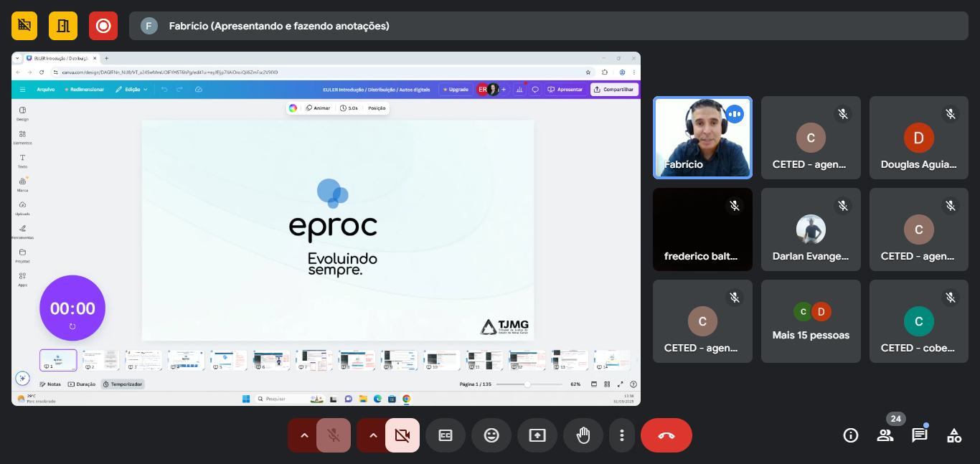Select slide thumbnail 5 in the filmstrip
980x464 pixels.
229,360
